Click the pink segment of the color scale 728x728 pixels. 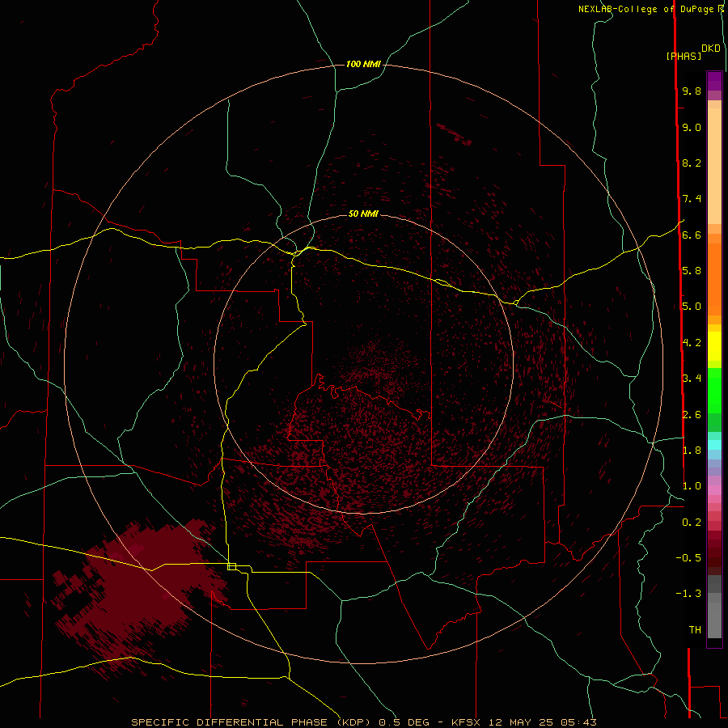pyautogui.click(x=714, y=490)
